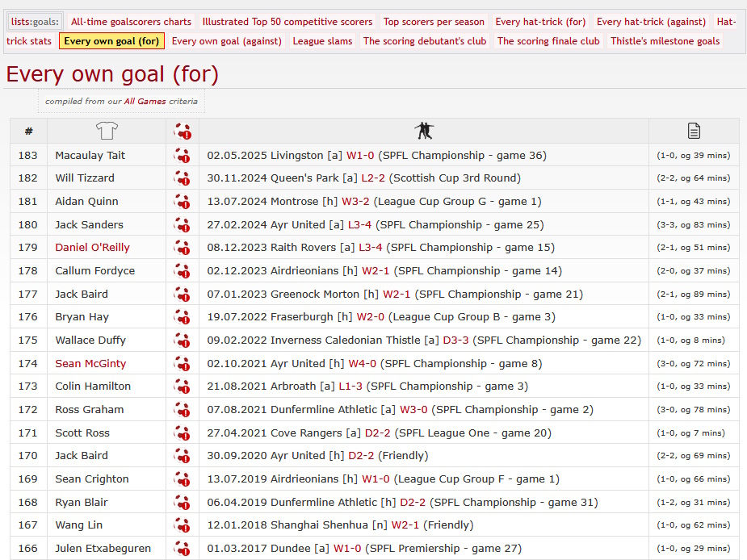The image size is (747, 560).
Task: Click the own-goal ball icon in Bryan Hay's row
Action: point(183,317)
